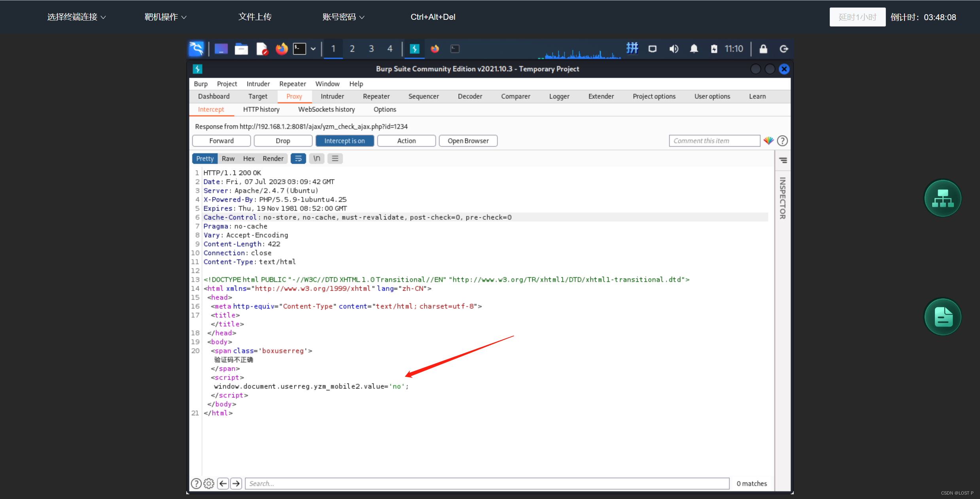Switch to the Decoder tab

(470, 96)
